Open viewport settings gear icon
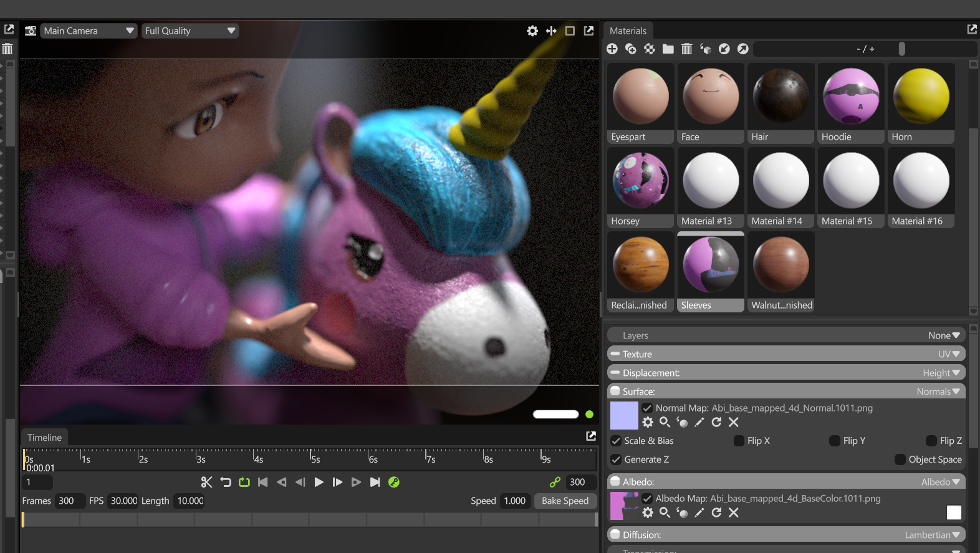Viewport: 980px width, 553px height. [532, 31]
